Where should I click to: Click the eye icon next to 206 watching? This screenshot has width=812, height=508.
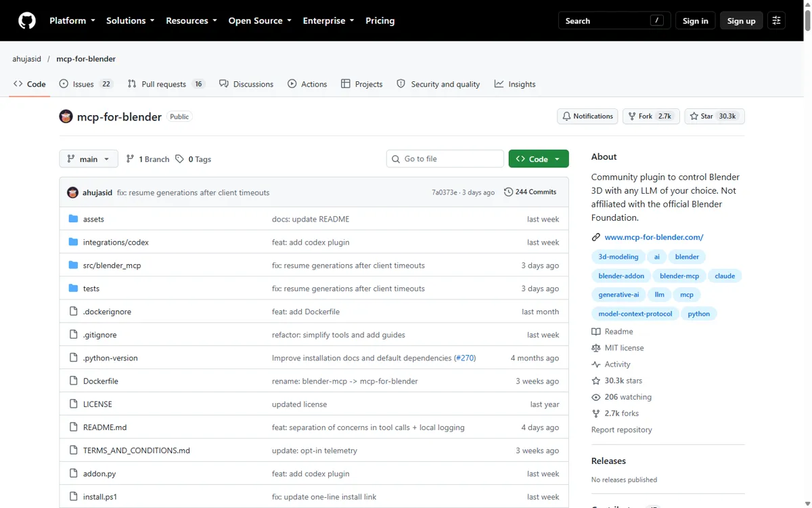click(595, 397)
